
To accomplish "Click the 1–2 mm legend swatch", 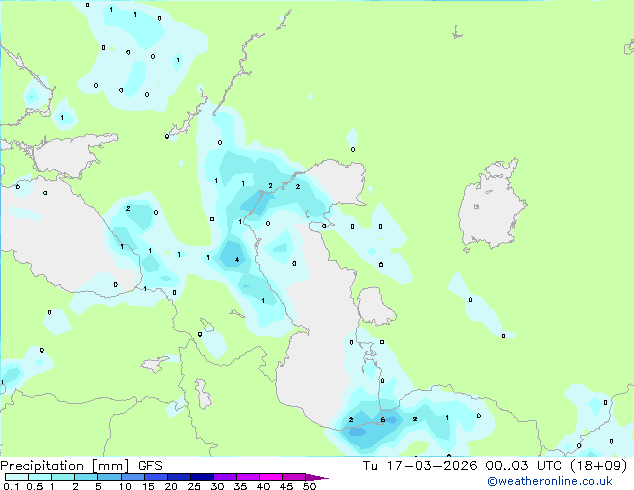I will (63, 477).
